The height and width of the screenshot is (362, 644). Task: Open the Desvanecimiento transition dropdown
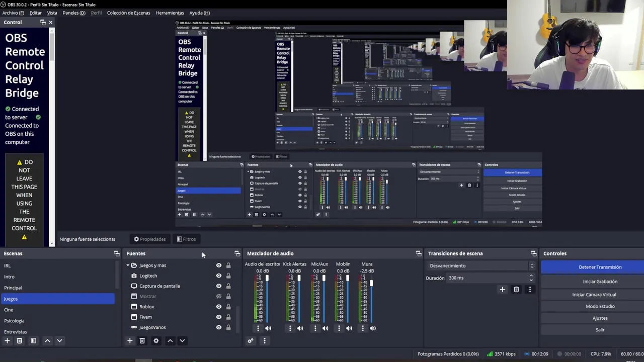481,265
